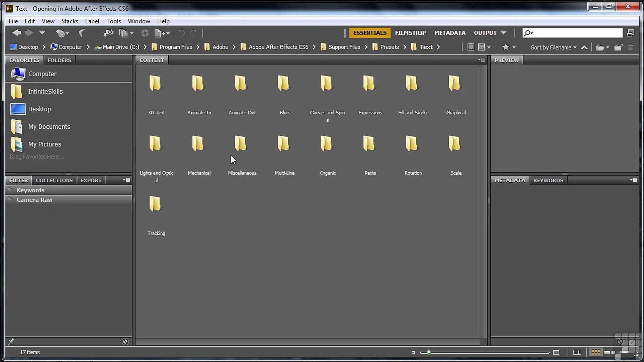Viewport: 644px width, 362px height.
Task: Switch to view content as thumbnails
Action: (x=595, y=352)
